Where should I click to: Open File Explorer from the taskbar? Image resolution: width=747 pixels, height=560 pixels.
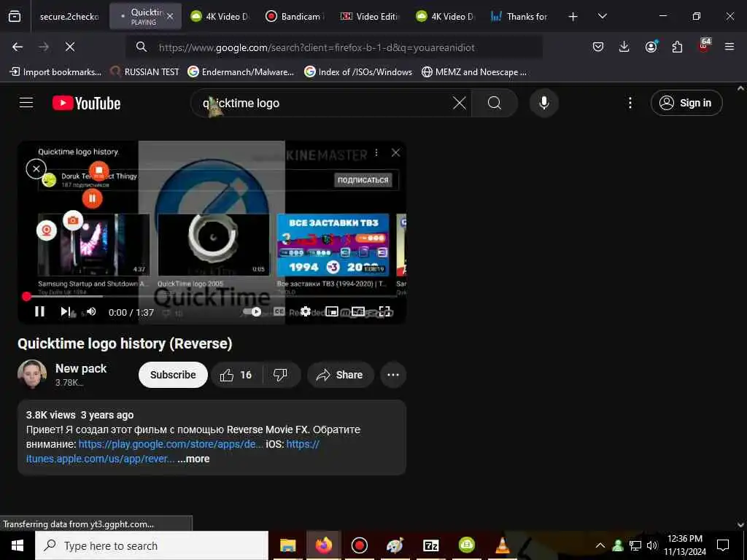pos(287,545)
